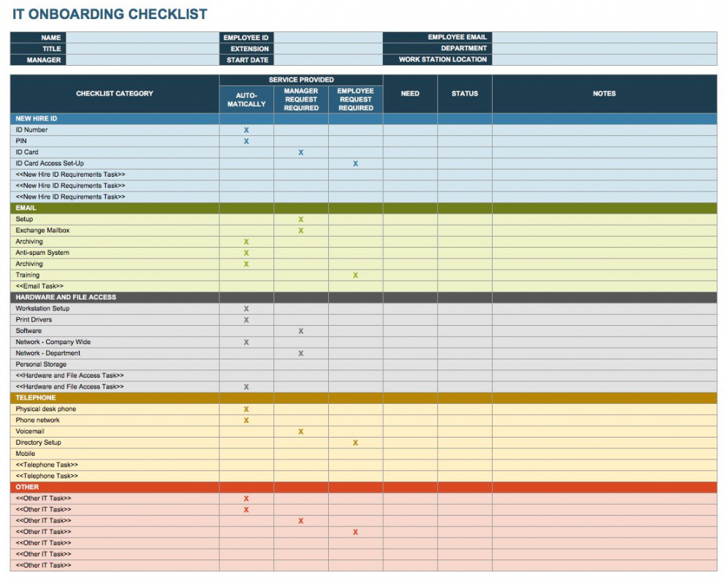Toggle the Employee Request X for Directory Setup
The width and height of the screenshot is (728, 580).
(x=355, y=443)
